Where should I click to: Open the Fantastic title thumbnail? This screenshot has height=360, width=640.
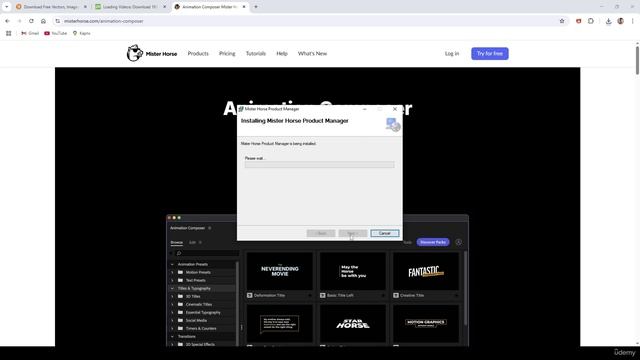point(426,271)
